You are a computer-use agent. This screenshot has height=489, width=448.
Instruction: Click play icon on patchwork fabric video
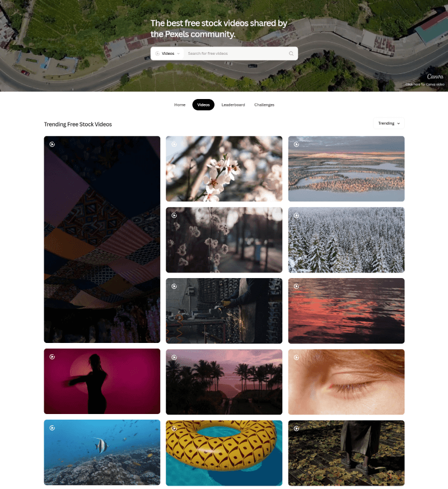click(52, 144)
